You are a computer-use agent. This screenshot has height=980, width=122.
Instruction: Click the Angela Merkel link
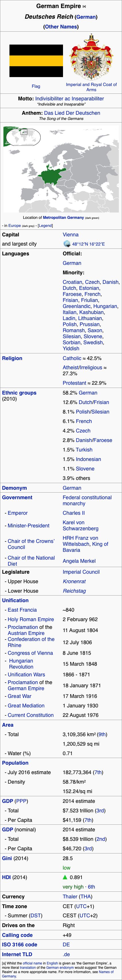tap(79, 561)
